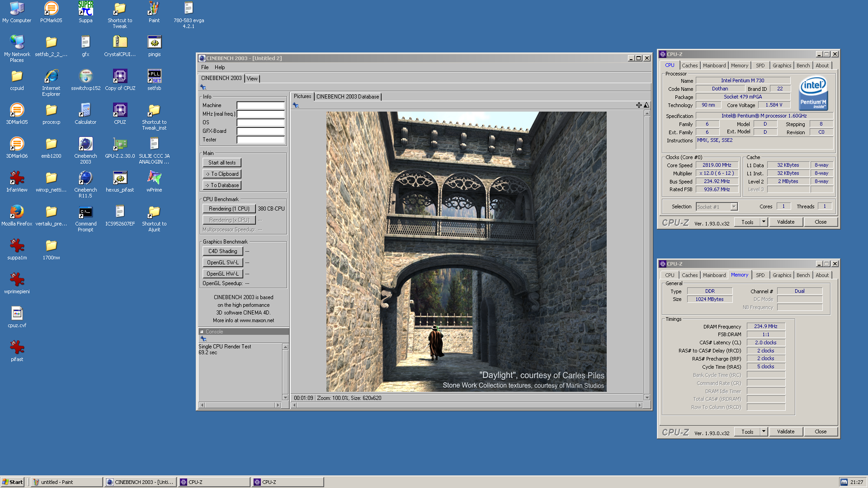Screen dimensions: 868x488
Task: Open the Cinebench File menu
Action: pos(205,67)
